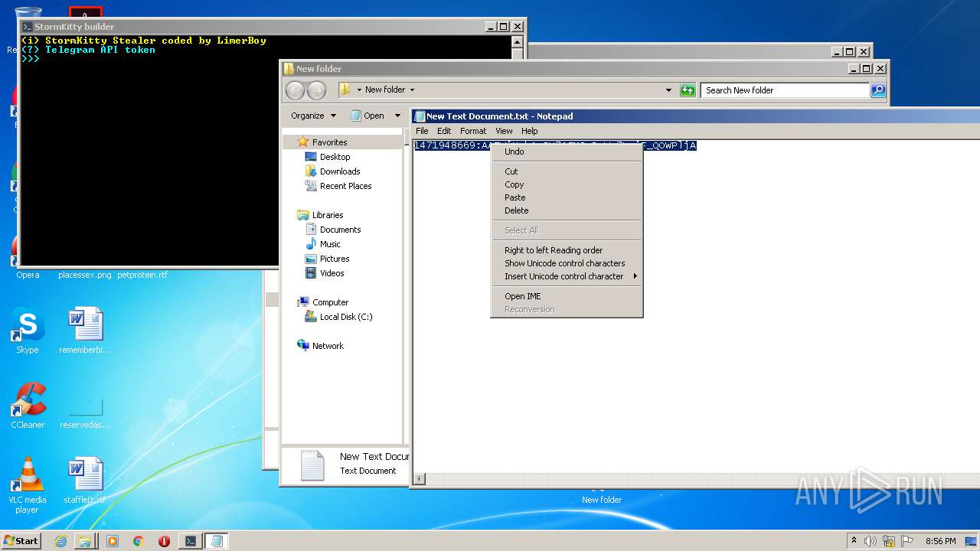This screenshot has height=551, width=980.
Task: Open Notepad Edit menu
Action: [444, 131]
